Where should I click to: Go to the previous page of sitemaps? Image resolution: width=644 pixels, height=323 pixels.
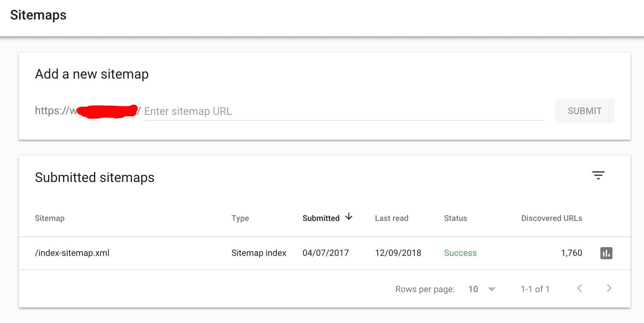(580, 288)
